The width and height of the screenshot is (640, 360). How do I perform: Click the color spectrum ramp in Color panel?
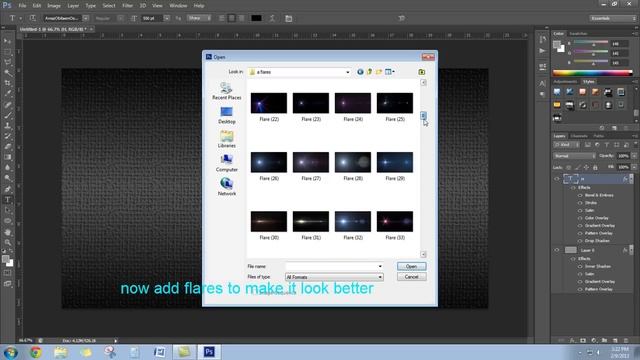pos(592,73)
